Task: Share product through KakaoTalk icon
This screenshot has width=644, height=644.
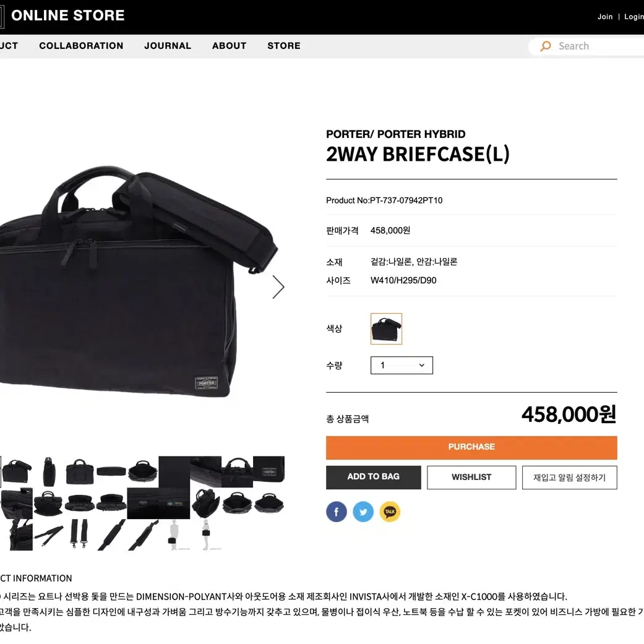Action: [x=390, y=512]
